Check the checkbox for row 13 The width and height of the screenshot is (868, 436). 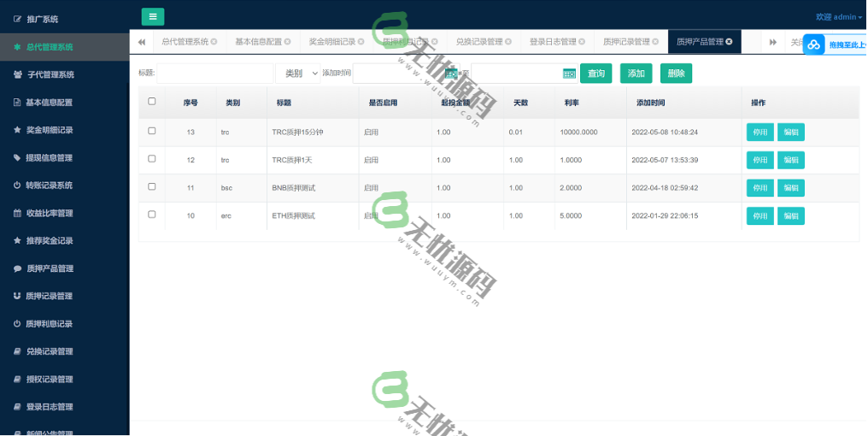(152, 131)
